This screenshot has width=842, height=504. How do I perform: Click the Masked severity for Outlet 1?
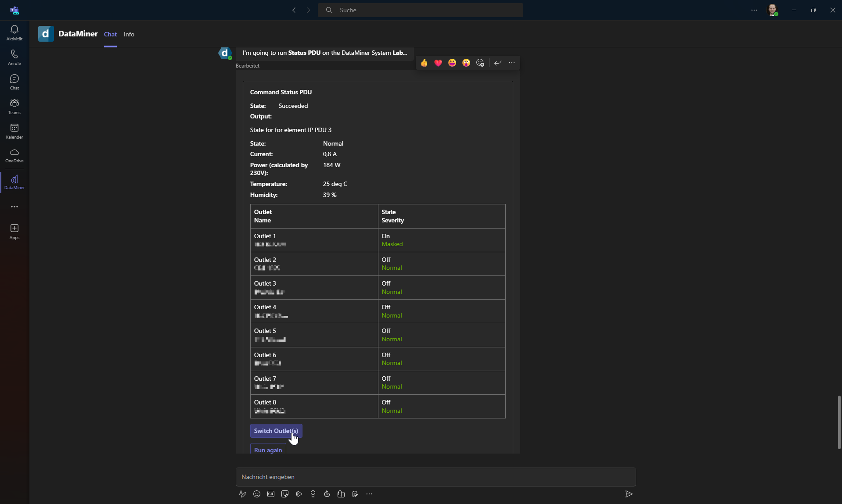(392, 244)
